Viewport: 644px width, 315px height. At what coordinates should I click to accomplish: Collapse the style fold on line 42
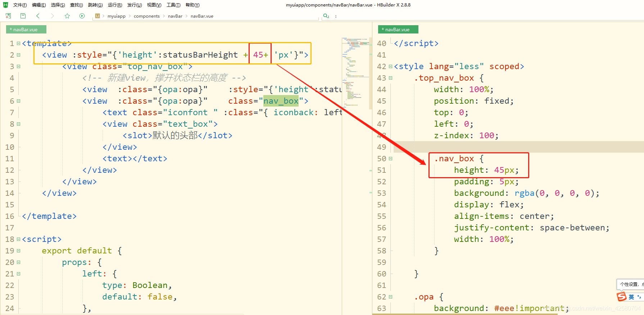pos(390,67)
